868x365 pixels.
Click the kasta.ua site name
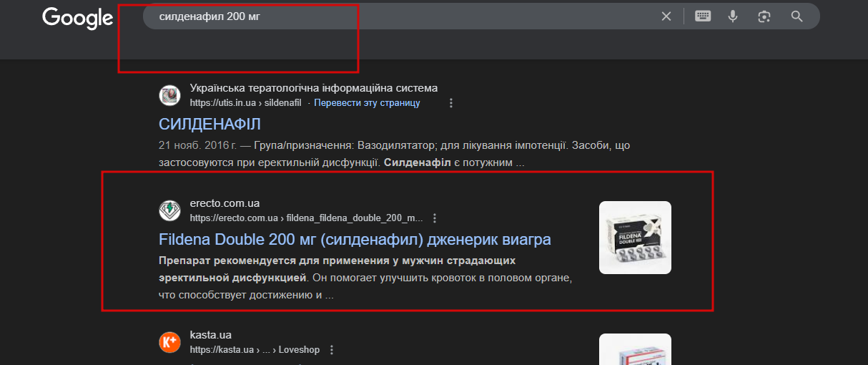pos(211,335)
